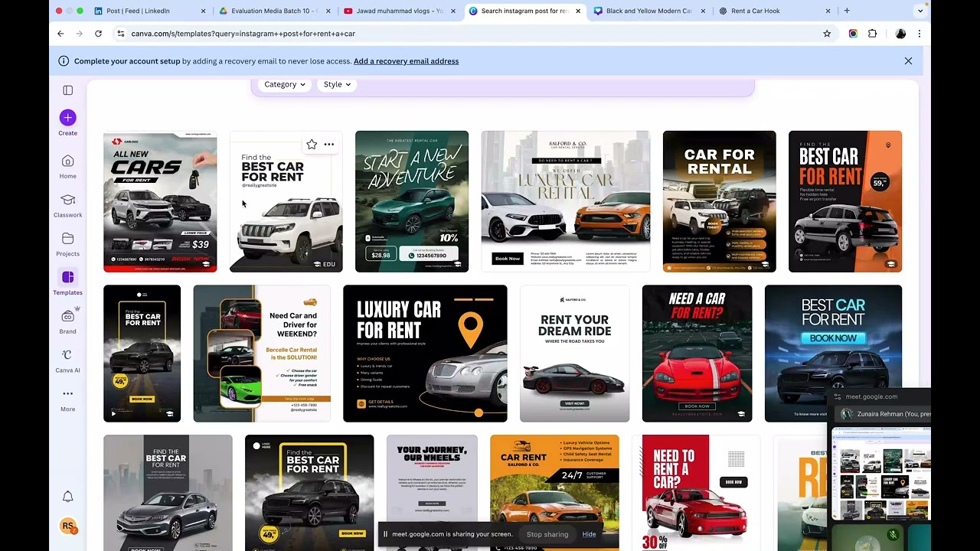The height and width of the screenshot is (551, 980).
Task: Click Add a recovery email address link
Action: [406, 61]
